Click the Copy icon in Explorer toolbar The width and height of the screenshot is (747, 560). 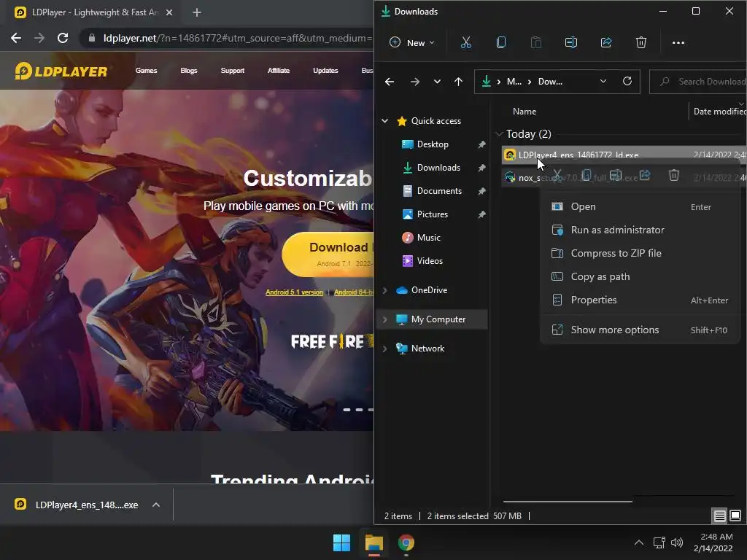pyautogui.click(x=500, y=43)
